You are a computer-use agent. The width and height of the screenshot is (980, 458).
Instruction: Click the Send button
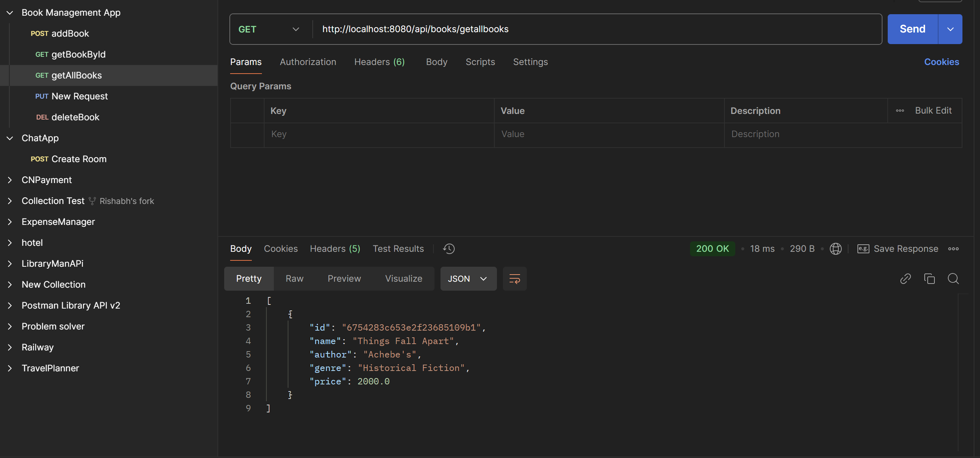pyautogui.click(x=911, y=29)
